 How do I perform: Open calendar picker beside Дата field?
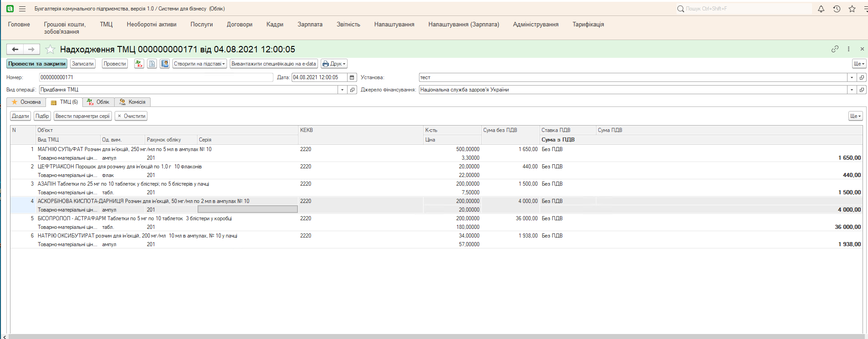point(352,77)
